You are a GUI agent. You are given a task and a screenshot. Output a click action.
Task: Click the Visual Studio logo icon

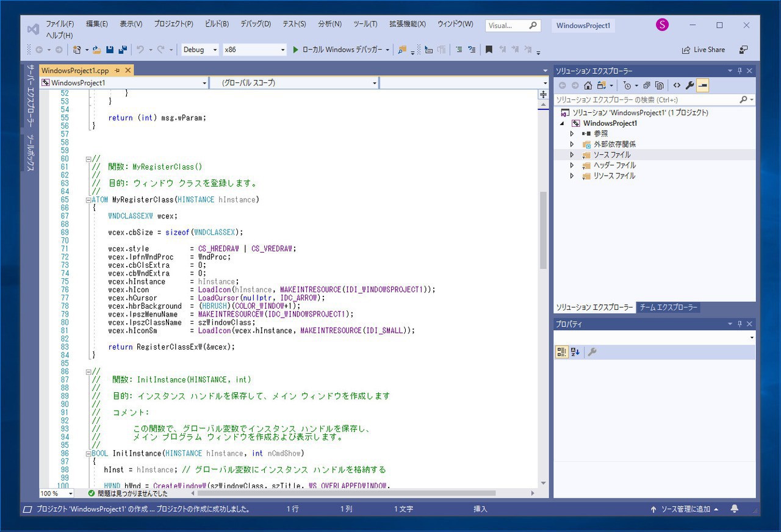click(34, 29)
